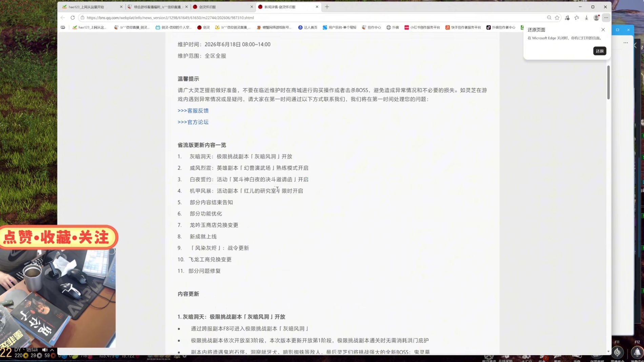This screenshot has height=362, width=644.
Task: Click the 点赞•收藏•关注 banner
Action: point(59,237)
